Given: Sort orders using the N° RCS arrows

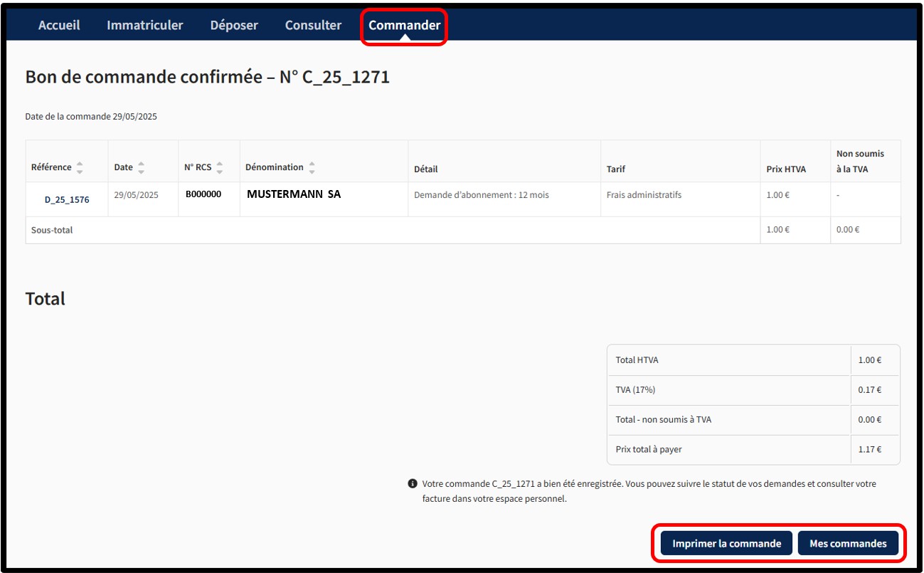Looking at the screenshot, I should tap(220, 168).
